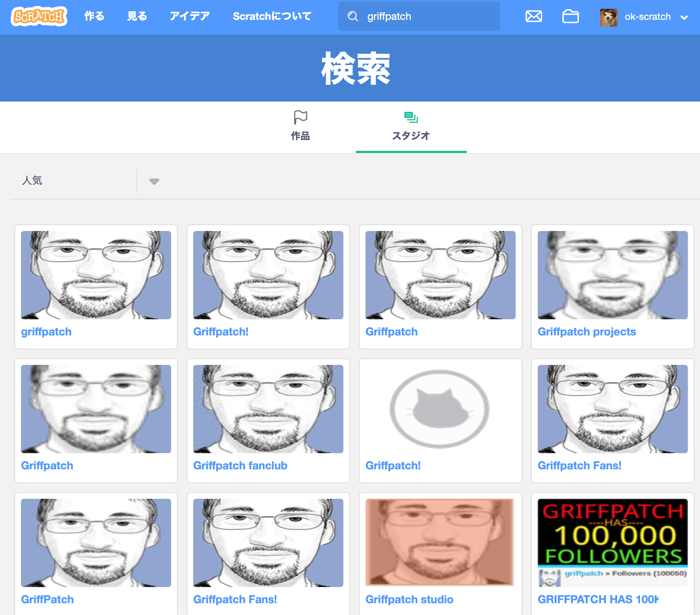Open the 人気 sort dropdown

point(74,181)
